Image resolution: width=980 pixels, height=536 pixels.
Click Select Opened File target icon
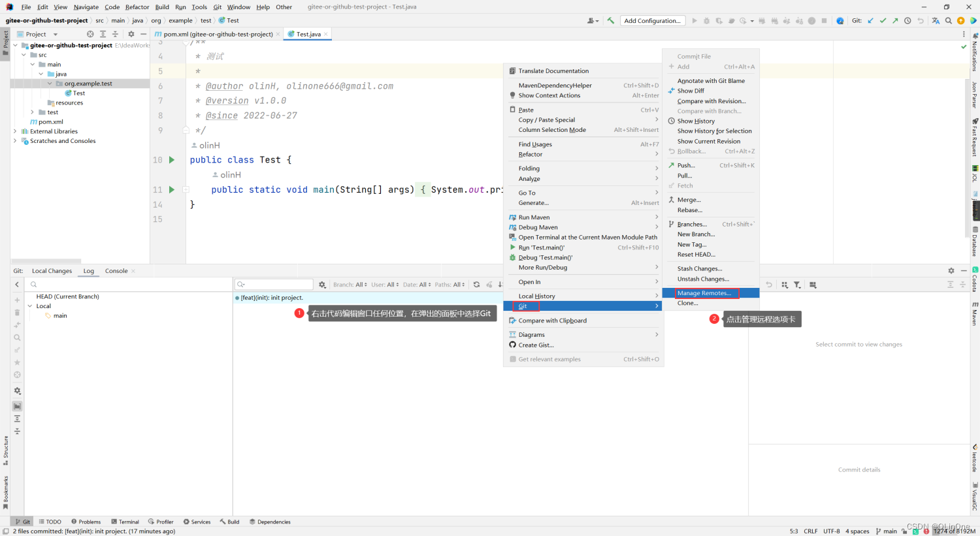90,34
